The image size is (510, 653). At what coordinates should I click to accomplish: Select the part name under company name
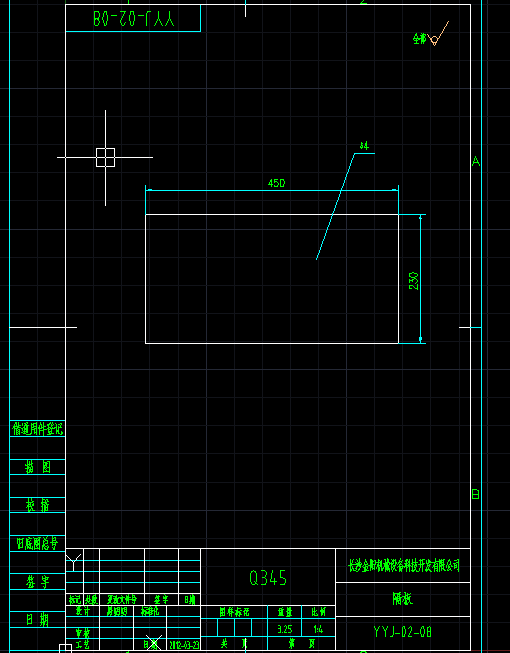click(403, 599)
